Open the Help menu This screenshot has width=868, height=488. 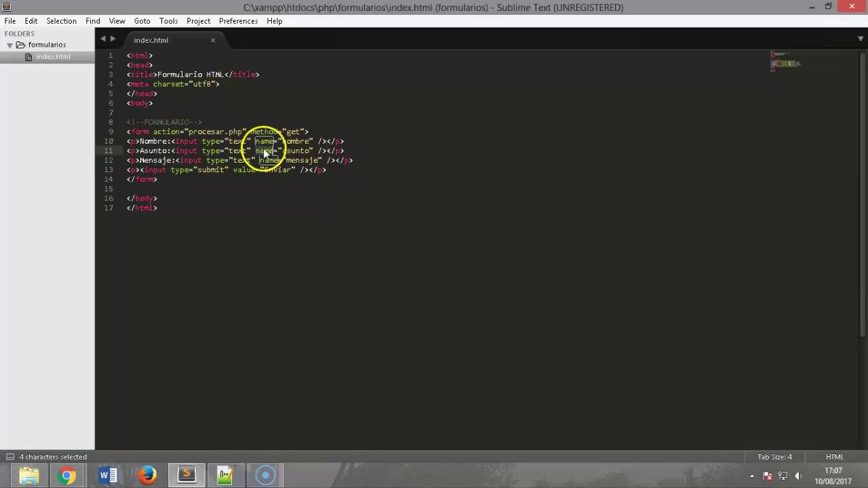click(275, 21)
